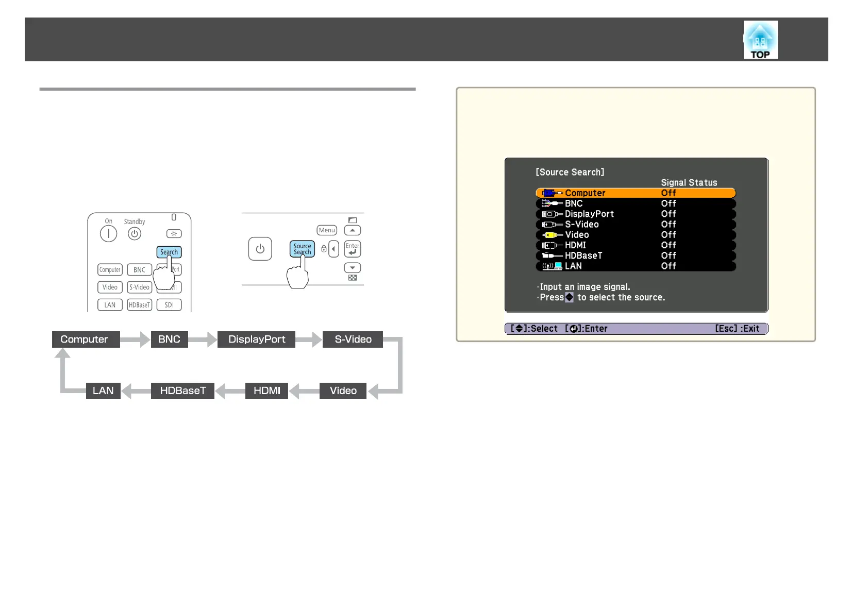Click the control panel power button

260,249
